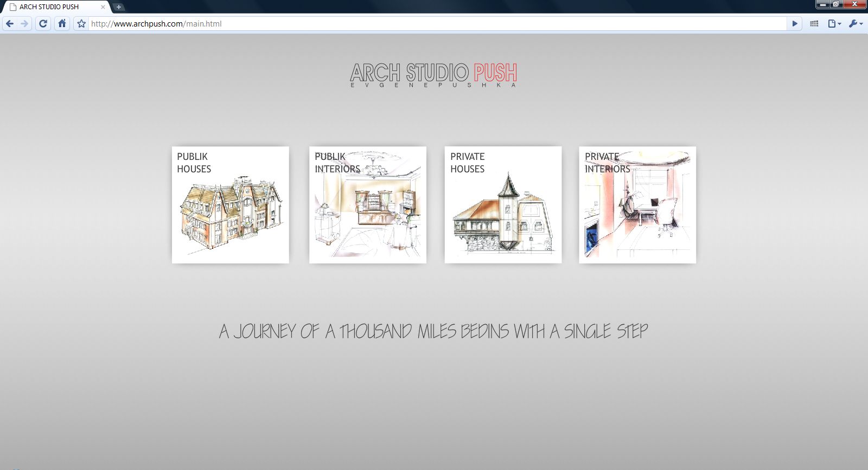The height and width of the screenshot is (470, 868).
Task: Select the ARCH STUDIO PUSH tab
Action: (57, 7)
